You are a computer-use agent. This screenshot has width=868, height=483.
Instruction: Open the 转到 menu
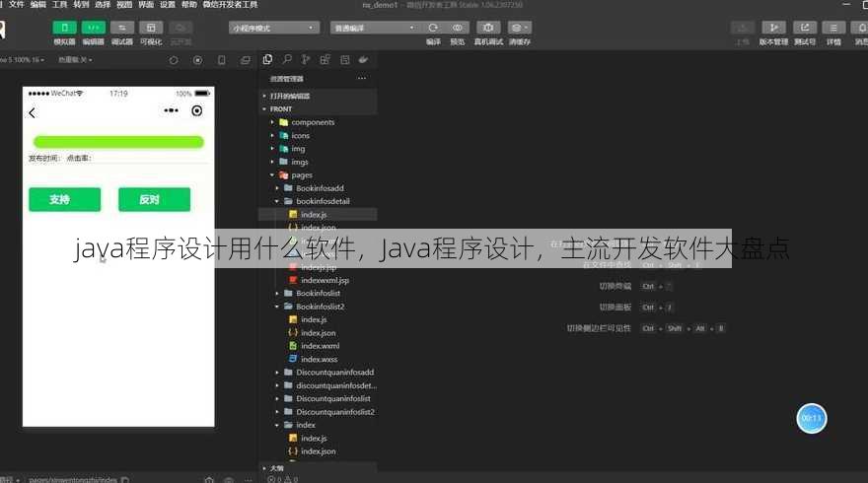[x=81, y=4]
